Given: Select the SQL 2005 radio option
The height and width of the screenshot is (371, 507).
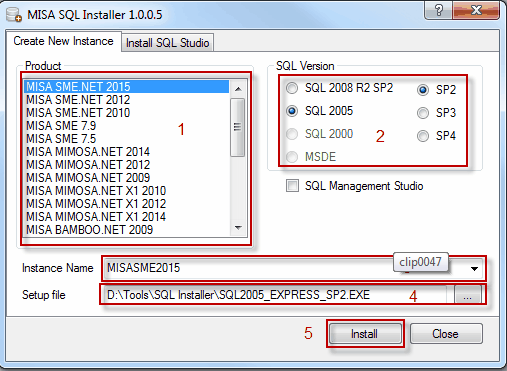Looking at the screenshot, I should pyautogui.click(x=292, y=111).
